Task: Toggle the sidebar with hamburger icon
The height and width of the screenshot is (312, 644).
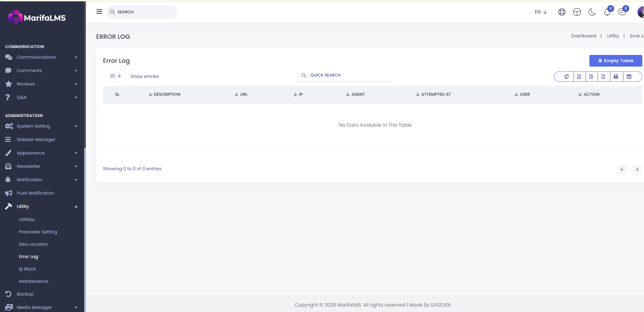Action: (99, 12)
